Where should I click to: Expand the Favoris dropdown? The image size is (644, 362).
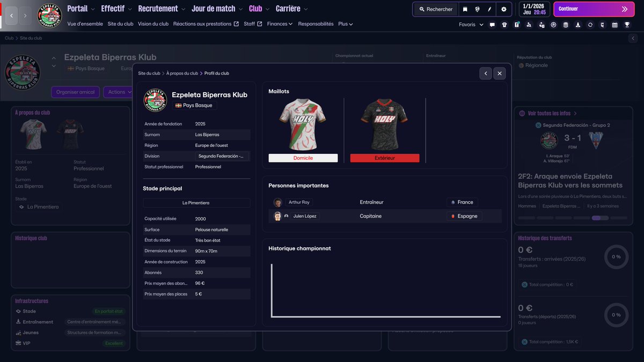pos(471,25)
